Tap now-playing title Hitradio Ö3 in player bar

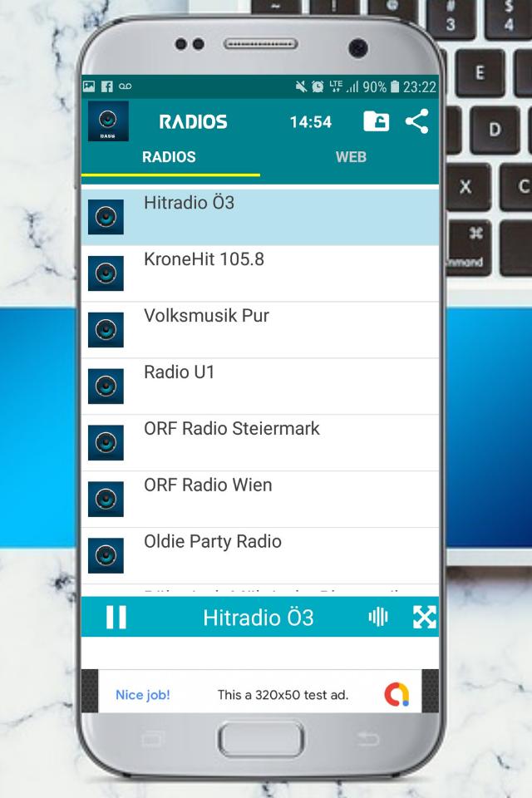click(259, 618)
